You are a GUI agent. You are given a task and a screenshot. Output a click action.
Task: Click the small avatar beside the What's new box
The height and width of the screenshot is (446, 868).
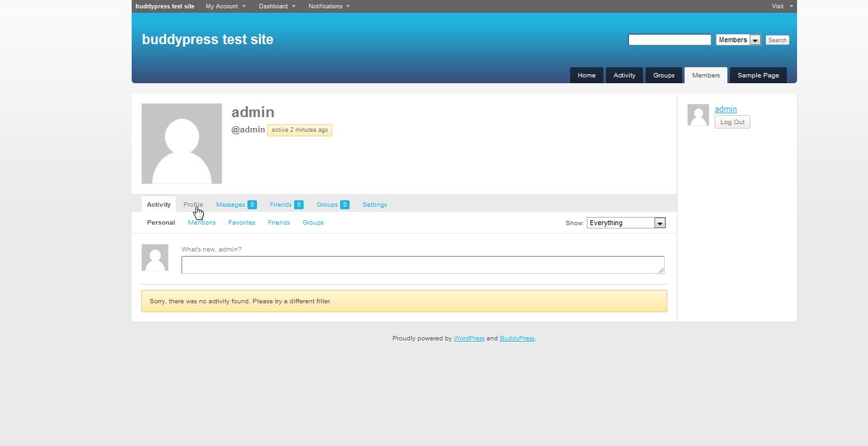tap(155, 257)
